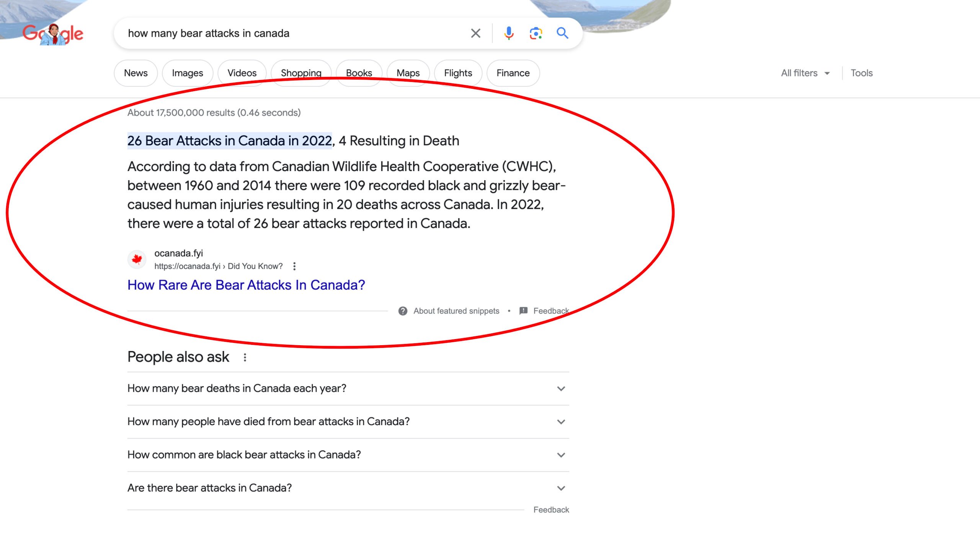The width and height of the screenshot is (980, 540).
Task: Switch to the Images results tab
Action: tap(187, 73)
